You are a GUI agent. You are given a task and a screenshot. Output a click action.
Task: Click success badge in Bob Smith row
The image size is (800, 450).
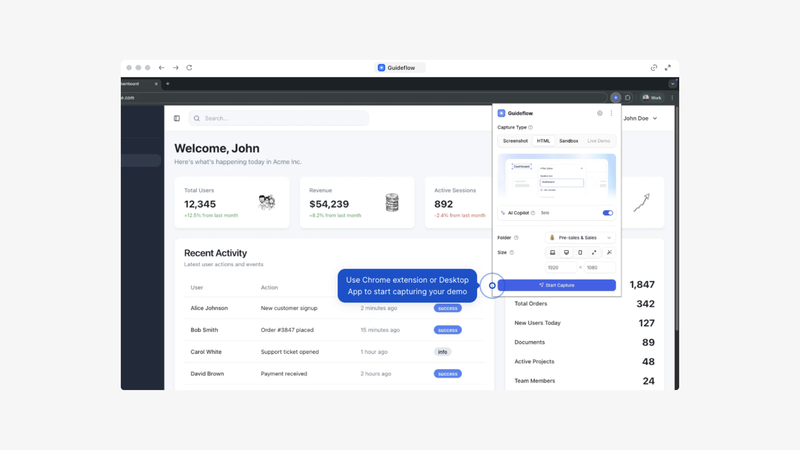pyautogui.click(x=447, y=330)
